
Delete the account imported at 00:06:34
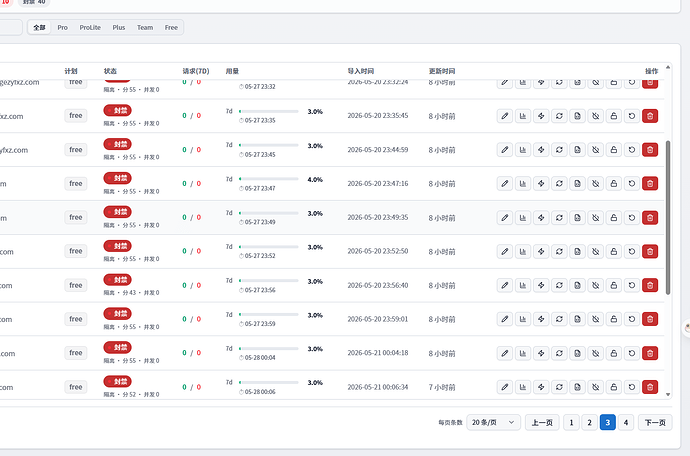coord(650,387)
